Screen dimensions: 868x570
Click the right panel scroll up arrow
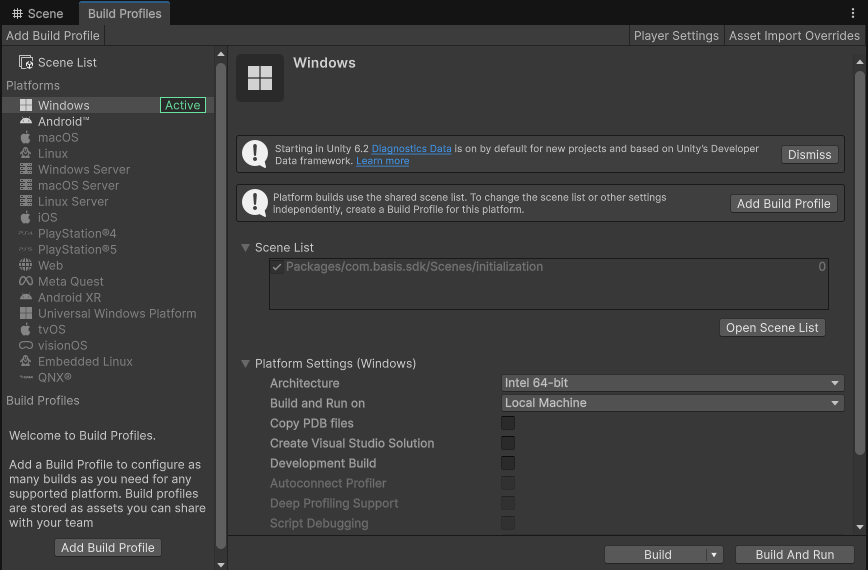[x=860, y=62]
